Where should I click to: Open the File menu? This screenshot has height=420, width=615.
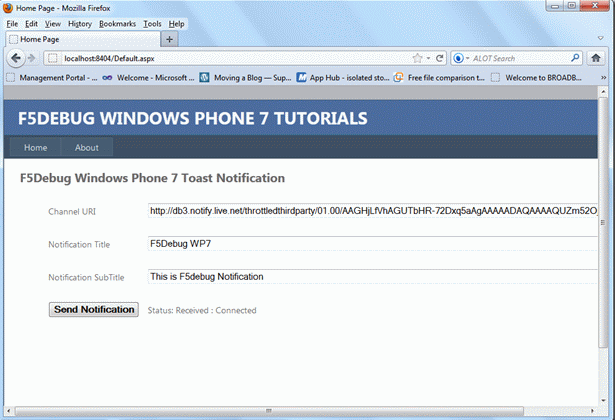click(x=12, y=24)
